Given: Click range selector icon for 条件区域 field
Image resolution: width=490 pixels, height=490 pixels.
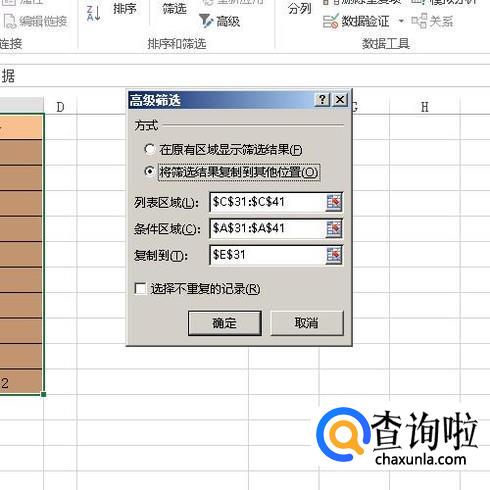Looking at the screenshot, I should pyautogui.click(x=334, y=229).
